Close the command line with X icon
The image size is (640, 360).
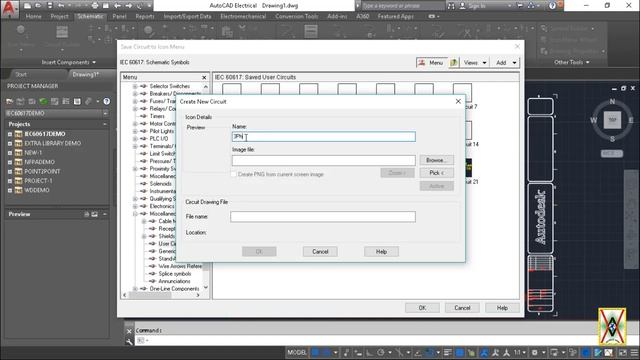129,331
